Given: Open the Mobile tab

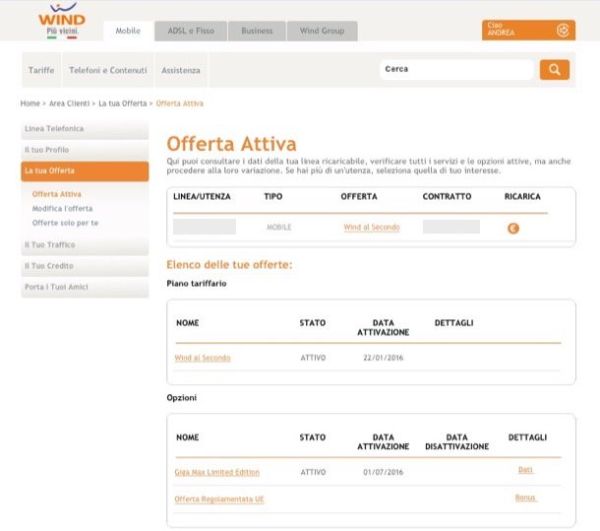Looking at the screenshot, I should click(x=128, y=31).
